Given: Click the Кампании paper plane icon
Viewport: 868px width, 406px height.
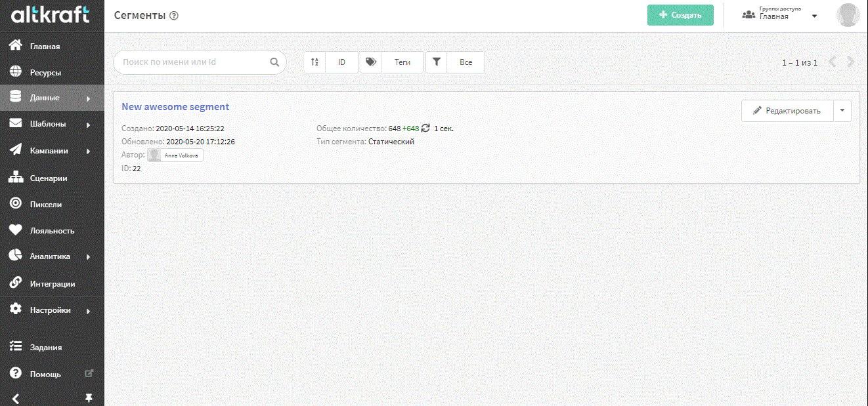Looking at the screenshot, I should pyautogui.click(x=16, y=150).
